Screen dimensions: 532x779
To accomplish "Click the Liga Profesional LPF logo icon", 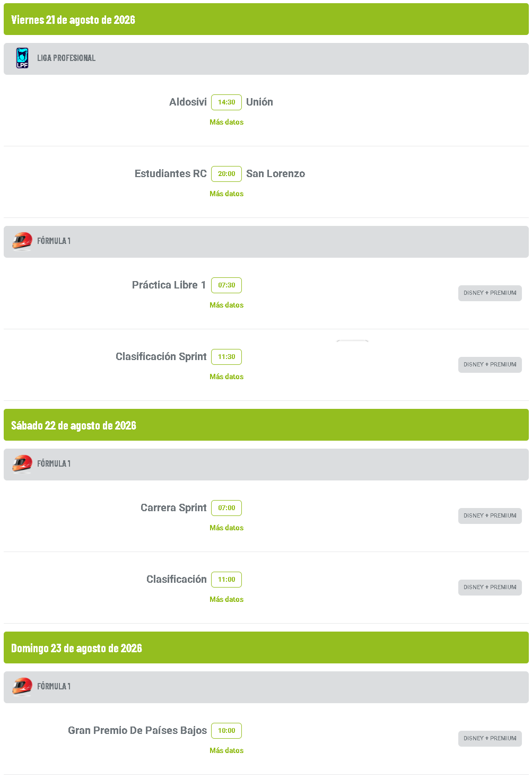I will point(22,58).
